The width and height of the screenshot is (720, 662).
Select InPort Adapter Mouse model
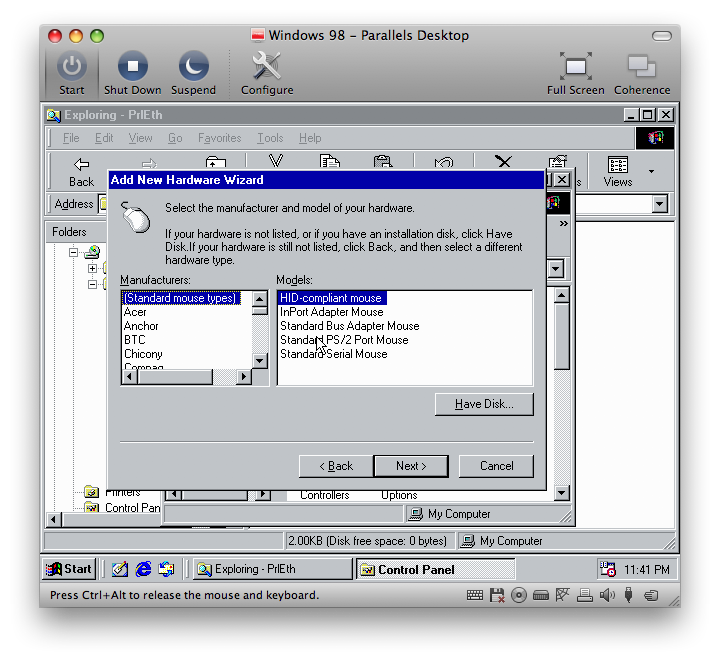(332, 312)
